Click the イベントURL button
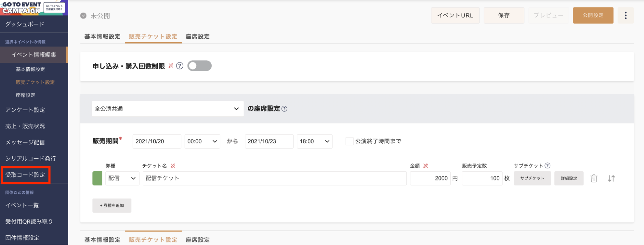The image size is (644, 245). (x=455, y=15)
